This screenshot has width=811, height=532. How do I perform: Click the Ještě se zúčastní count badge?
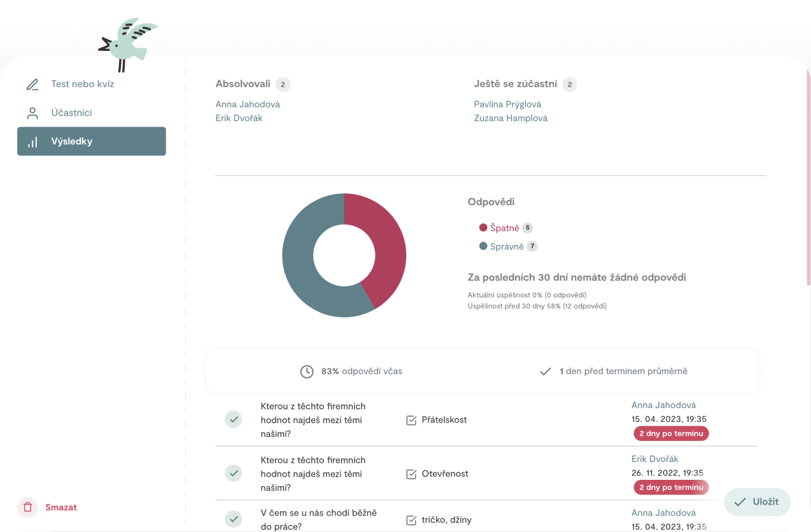570,84
